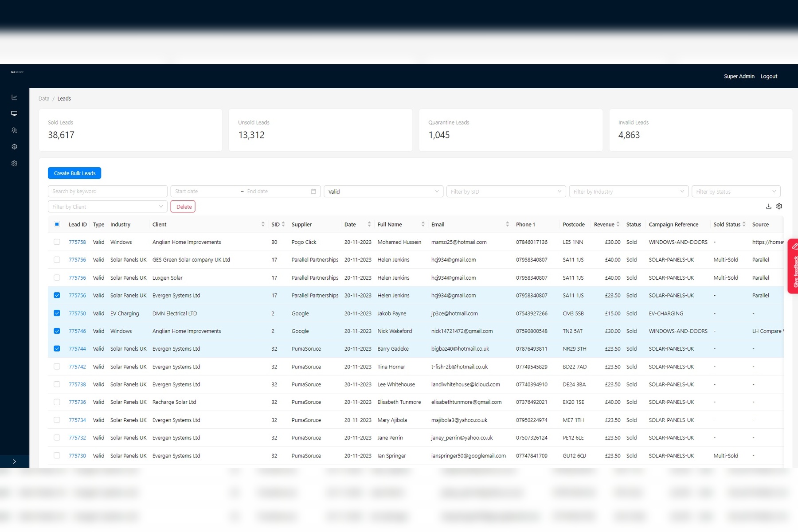
Task: Open the Filter by Client dropdown
Action: (107, 207)
